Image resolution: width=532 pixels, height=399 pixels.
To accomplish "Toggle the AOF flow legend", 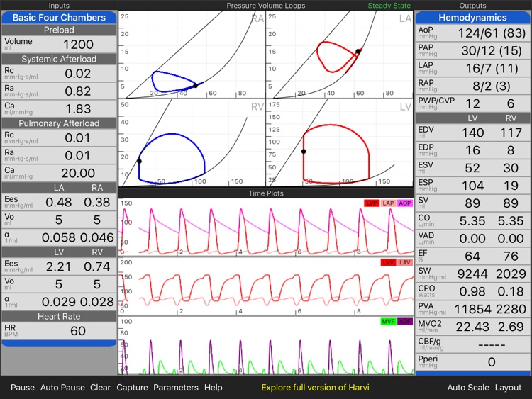I will [405, 321].
